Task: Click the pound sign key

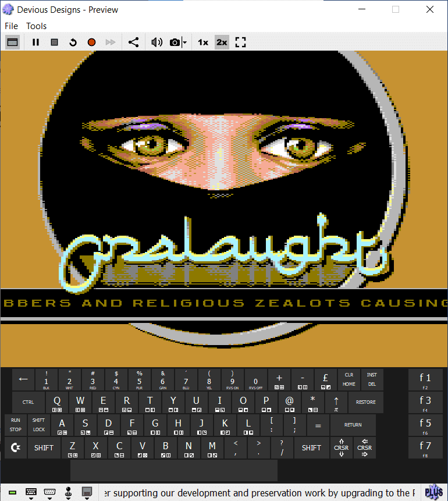Action: tap(325, 379)
